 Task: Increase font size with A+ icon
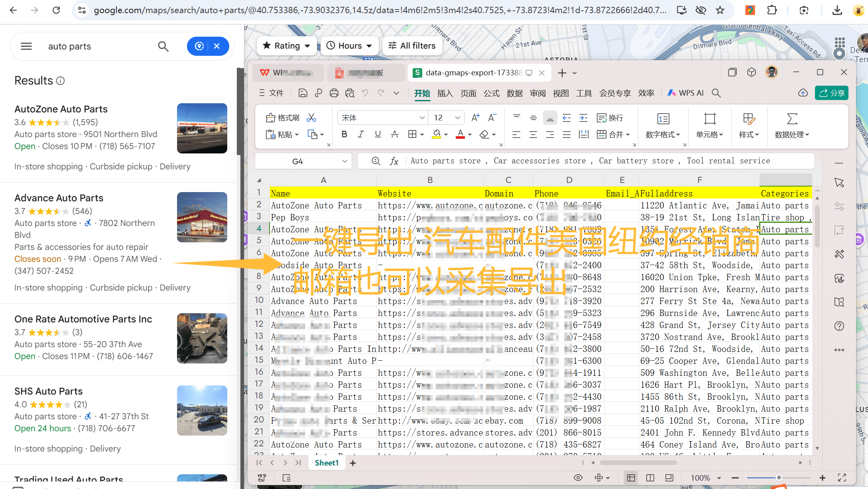tap(475, 118)
